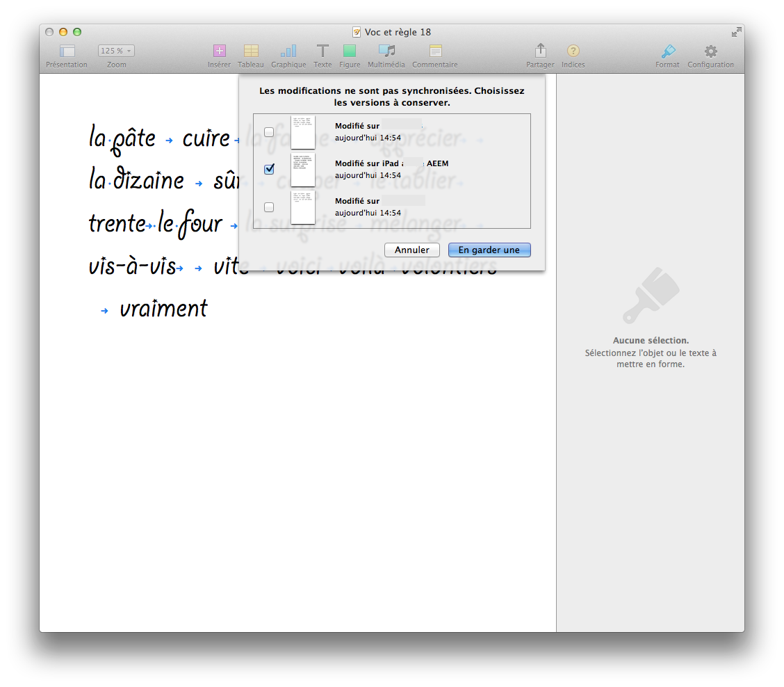This screenshot has width=784, height=687.
Task: Enter full screen with the corner arrows
Action: point(736,32)
